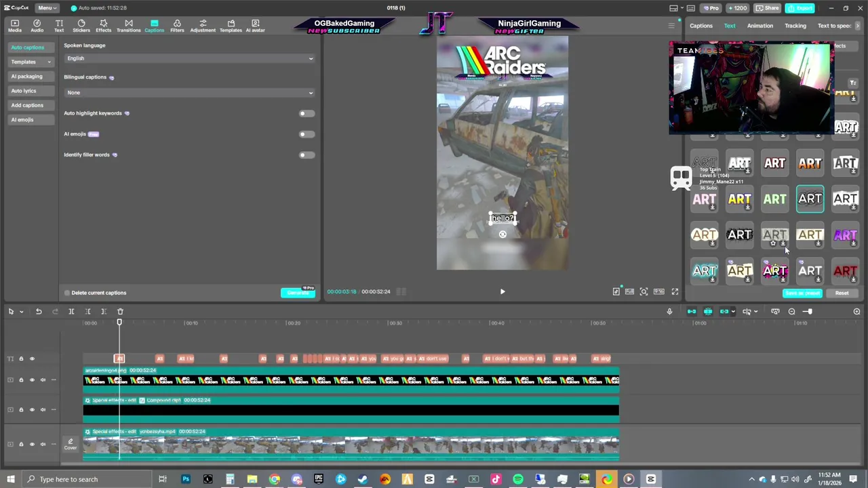Select the hello? caption box in preview
The width and height of the screenshot is (868, 488).
pos(502,218)
